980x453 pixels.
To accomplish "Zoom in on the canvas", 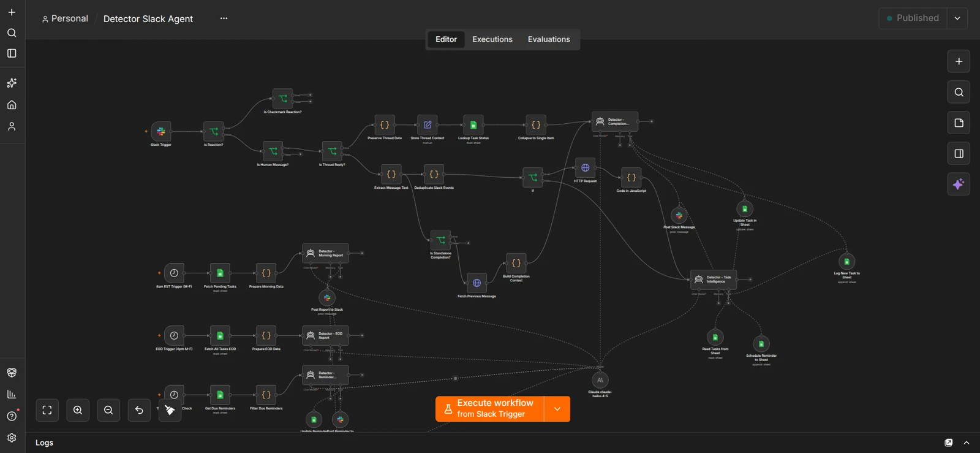I will coord(78,410).
